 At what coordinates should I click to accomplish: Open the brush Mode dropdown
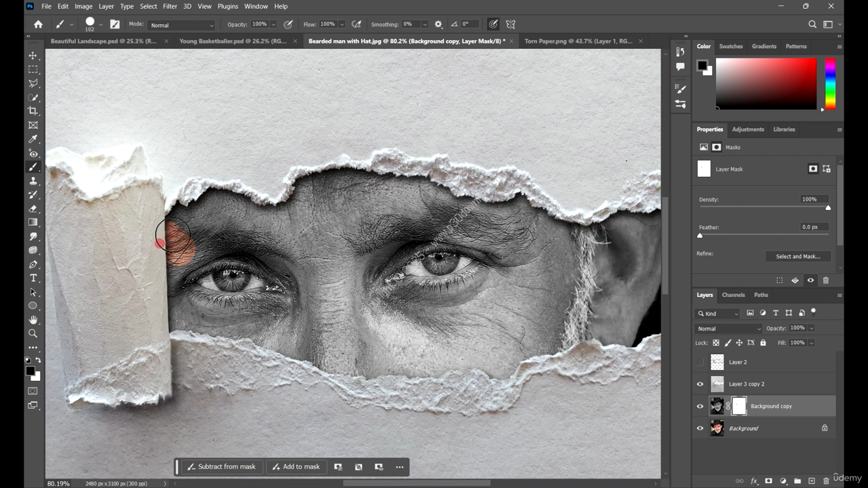[x=181, y=25]
